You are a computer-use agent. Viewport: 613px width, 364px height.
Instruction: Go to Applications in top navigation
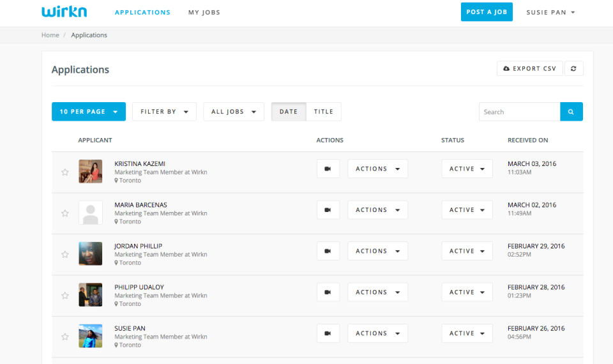tap(142, 12)
